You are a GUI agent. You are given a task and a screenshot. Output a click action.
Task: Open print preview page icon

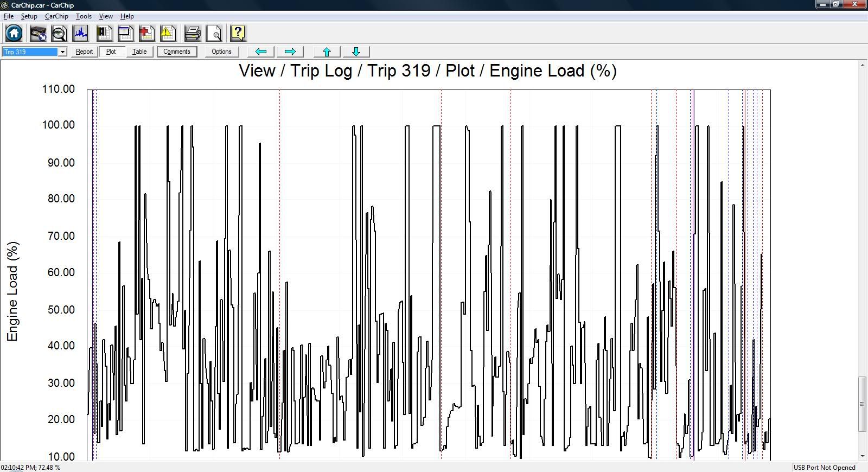point(214,34)
